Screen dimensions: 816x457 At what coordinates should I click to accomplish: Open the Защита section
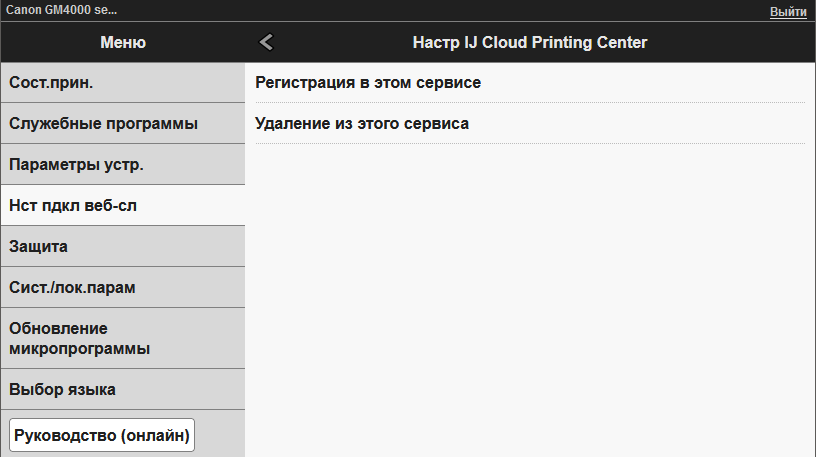122,246
